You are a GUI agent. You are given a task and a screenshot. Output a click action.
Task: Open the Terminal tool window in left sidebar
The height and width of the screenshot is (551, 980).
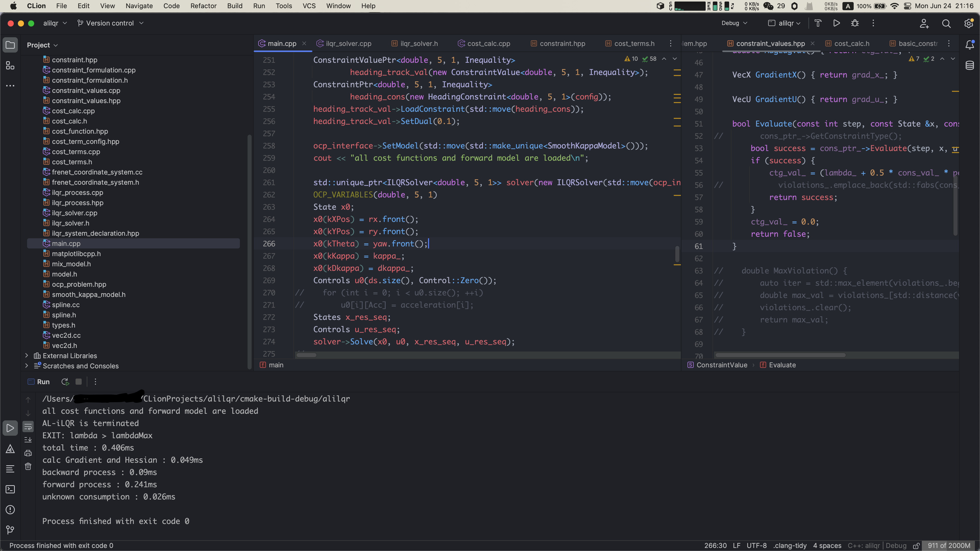pyautogui.click(x=10, y=489)
